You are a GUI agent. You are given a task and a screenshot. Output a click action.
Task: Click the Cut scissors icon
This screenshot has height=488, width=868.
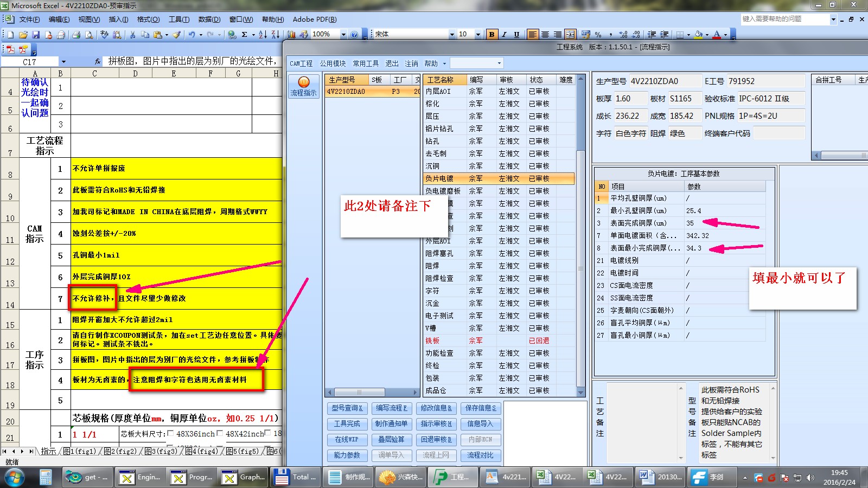(x=132, y=34)
